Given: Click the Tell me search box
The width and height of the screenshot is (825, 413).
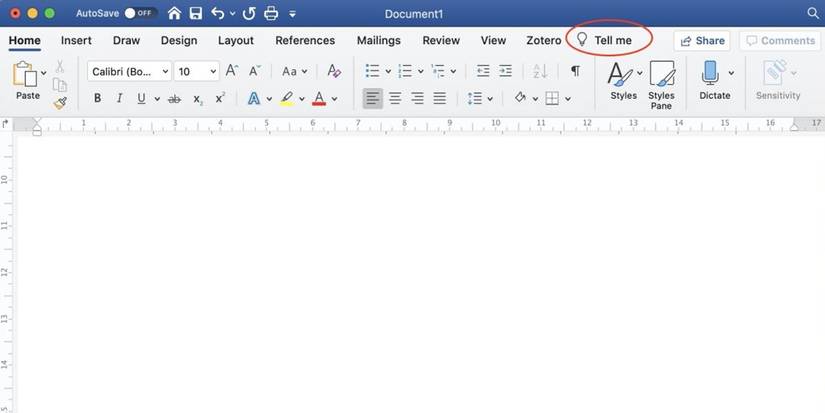Looking at the screenshot, I should 605,41.
